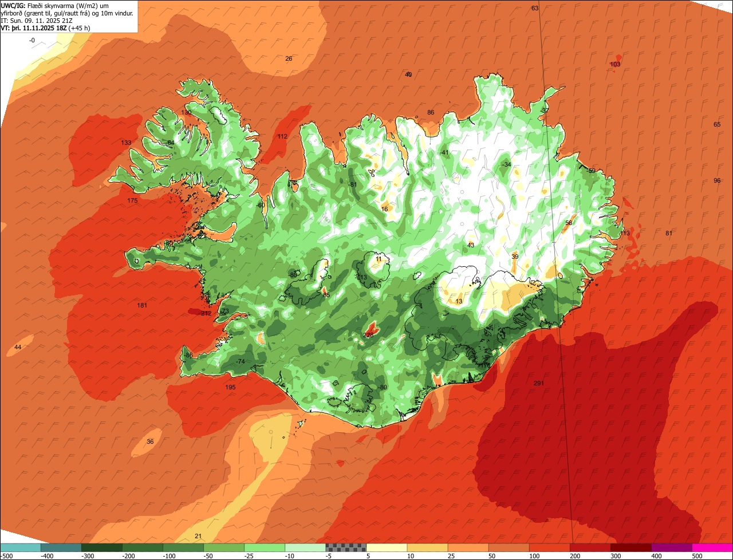Image resolution: width=733 pixels, height=560 pixels.
Task: Click the pale yellow swatch between 5 and 10
Action: pyautogui.click(x=387, y=547)
